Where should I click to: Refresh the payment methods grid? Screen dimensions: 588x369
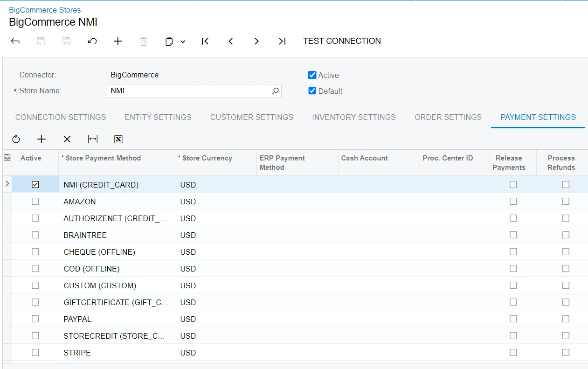pyautogui.click(x=16, y=139)
